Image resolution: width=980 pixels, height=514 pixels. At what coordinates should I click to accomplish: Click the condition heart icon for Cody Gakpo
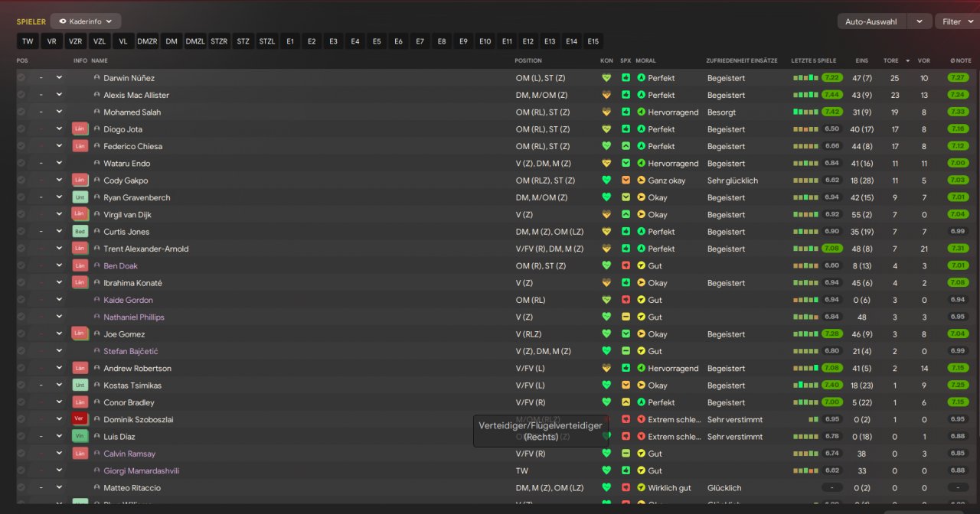tap(606, 181)
